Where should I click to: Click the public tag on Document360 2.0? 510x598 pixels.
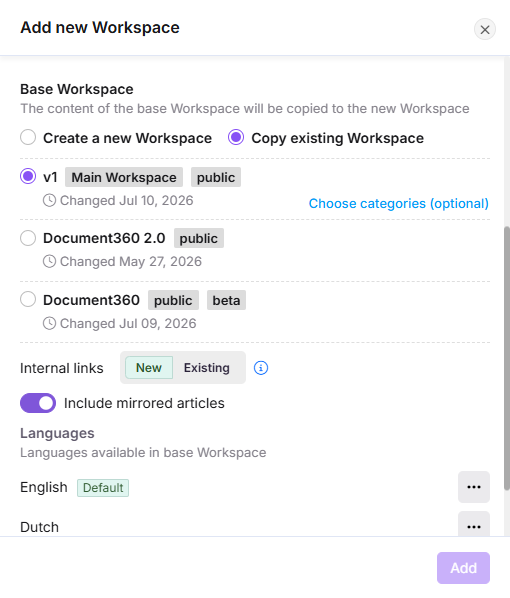(199, 238)
